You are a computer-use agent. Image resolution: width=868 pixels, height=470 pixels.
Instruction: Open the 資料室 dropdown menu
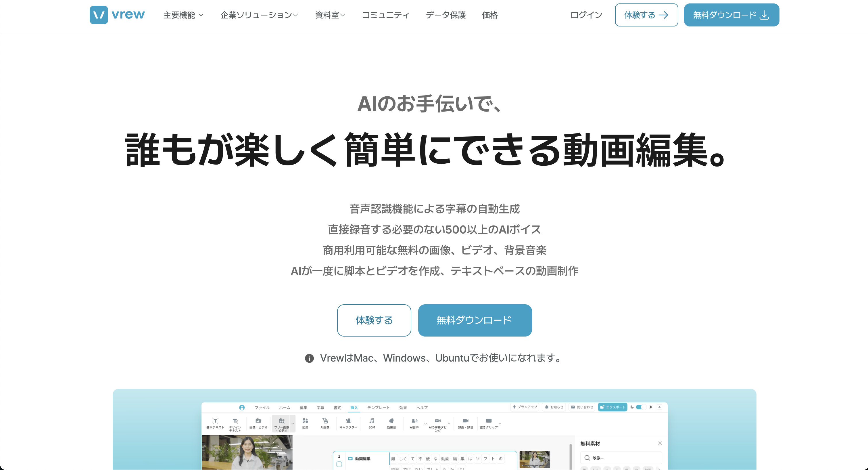(x=330, y=15)
